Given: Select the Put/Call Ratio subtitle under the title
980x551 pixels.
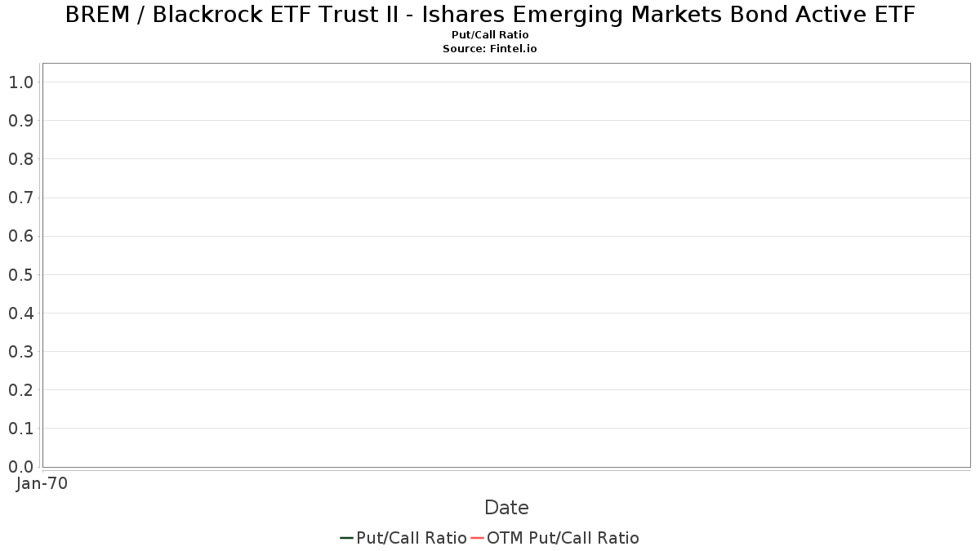Looking at the screenshot, I should point(490,35).
